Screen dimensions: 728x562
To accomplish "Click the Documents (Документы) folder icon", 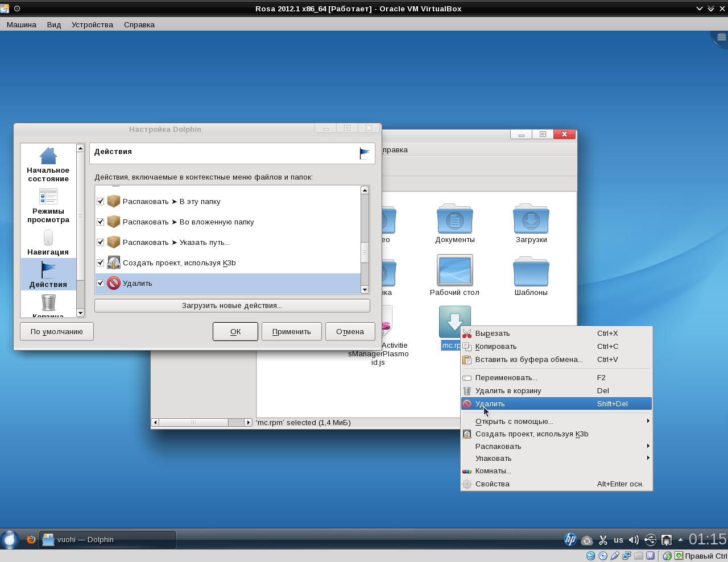I will tap(454, 219).
